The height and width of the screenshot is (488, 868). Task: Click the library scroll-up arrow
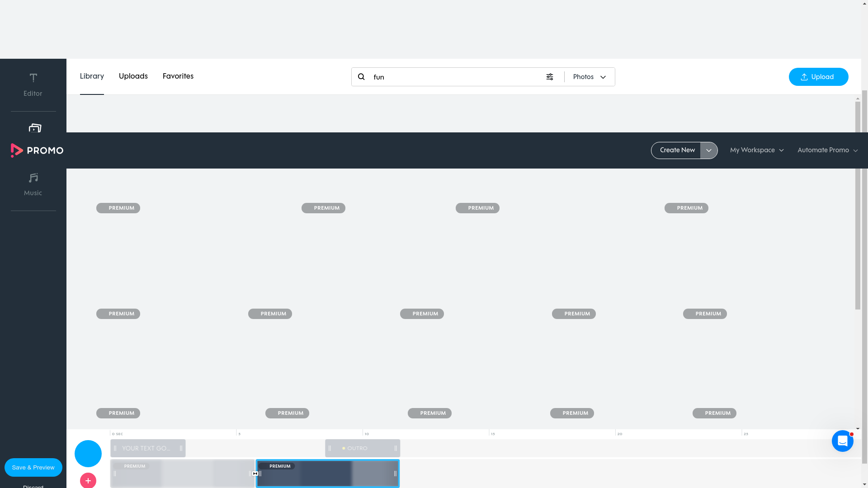click(x=858, y=98)
